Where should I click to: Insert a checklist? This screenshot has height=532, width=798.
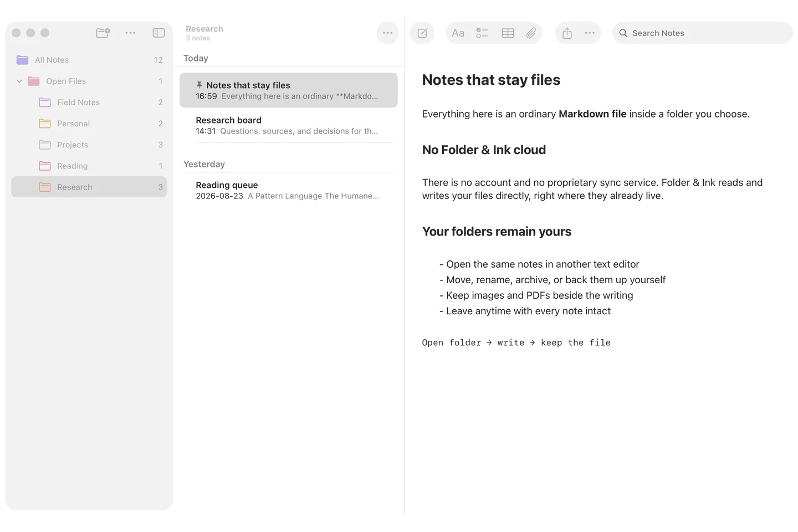pyautogui.click(x=482, y=33)
